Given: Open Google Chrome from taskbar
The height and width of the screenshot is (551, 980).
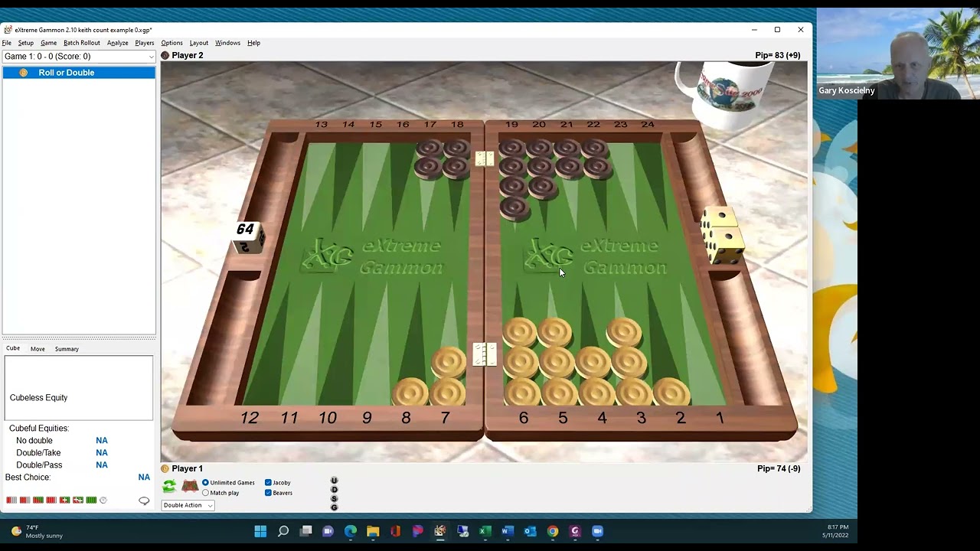Looking at the screenshot, I should 553,531.
